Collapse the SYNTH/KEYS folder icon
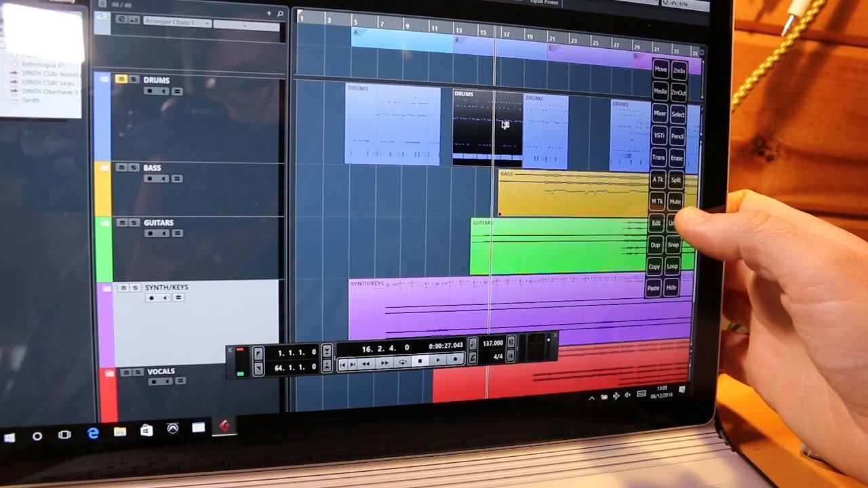Image resolution: width=868 pixels, height=488 pixels. 106,288
